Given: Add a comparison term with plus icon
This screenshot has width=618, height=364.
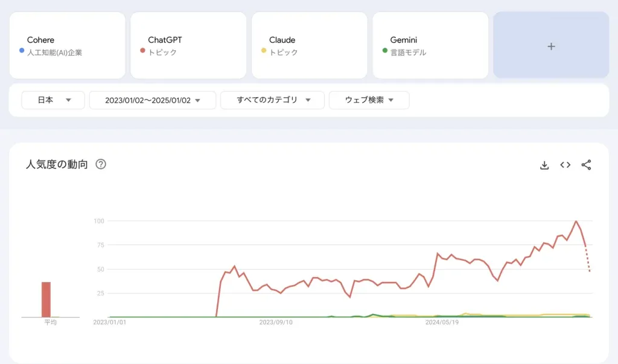Looking at the screenshot, I should point(550,46).
